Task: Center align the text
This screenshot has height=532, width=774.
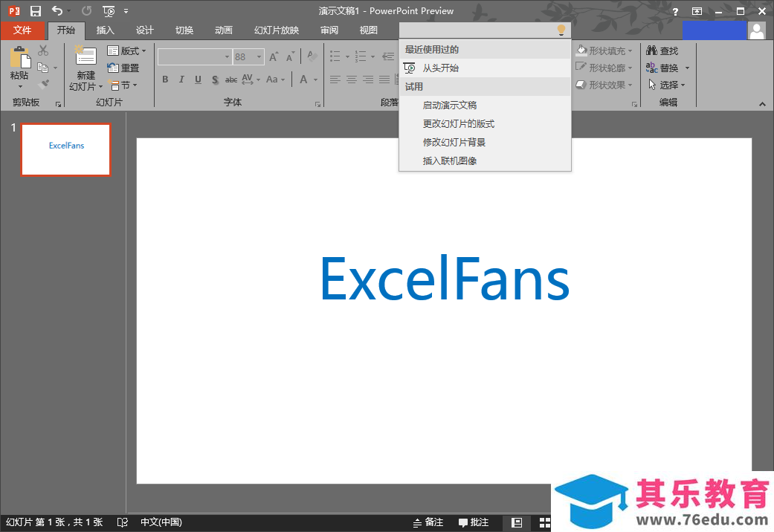Action: 352,80
